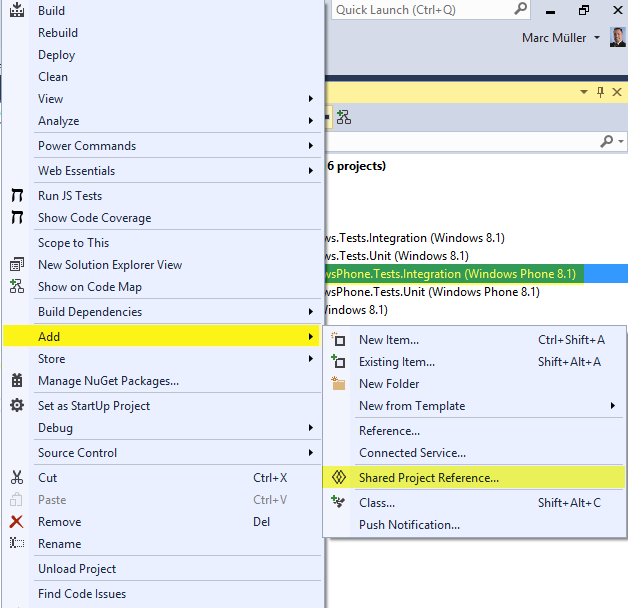Expand the Power Commands submenu arrow
The width and height of the screenshot is (628, 608).
(x=310, y=145)
